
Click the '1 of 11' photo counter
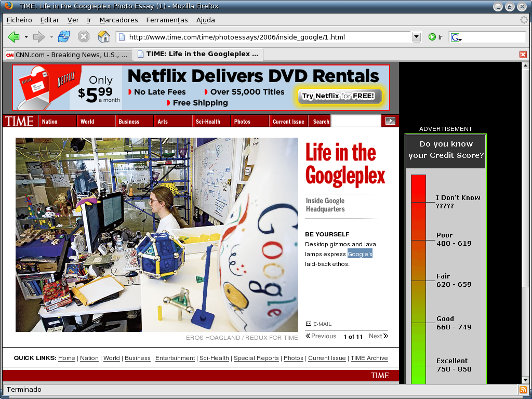(353, 337)
